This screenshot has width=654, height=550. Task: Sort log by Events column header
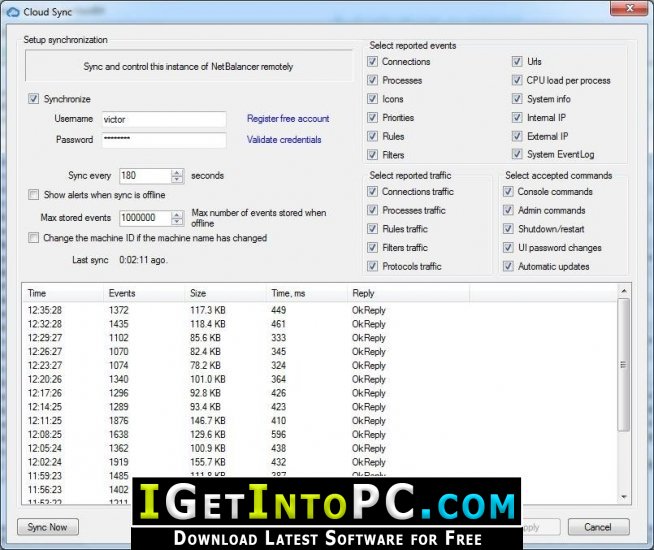click(143, 293)
